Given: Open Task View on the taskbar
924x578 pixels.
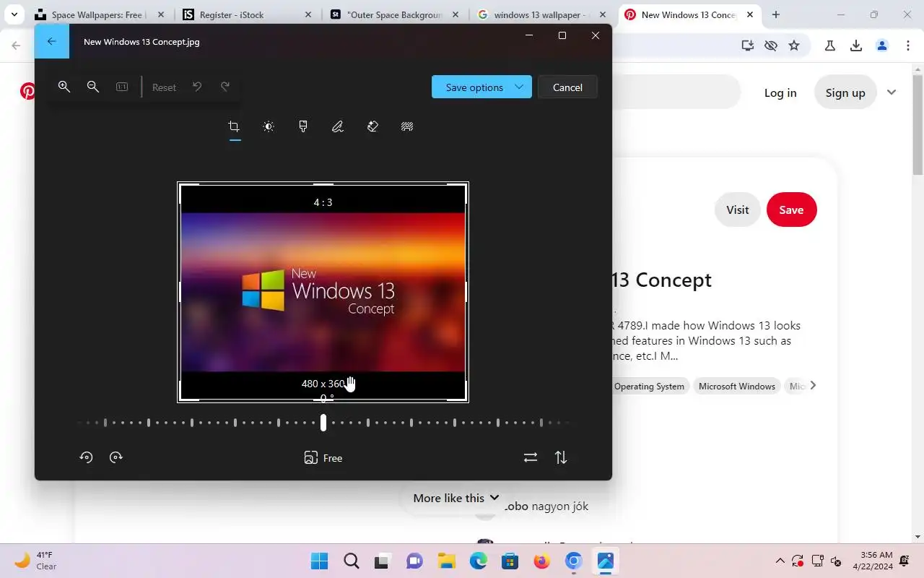Looking at the screenshot, I should coord(383,561).
